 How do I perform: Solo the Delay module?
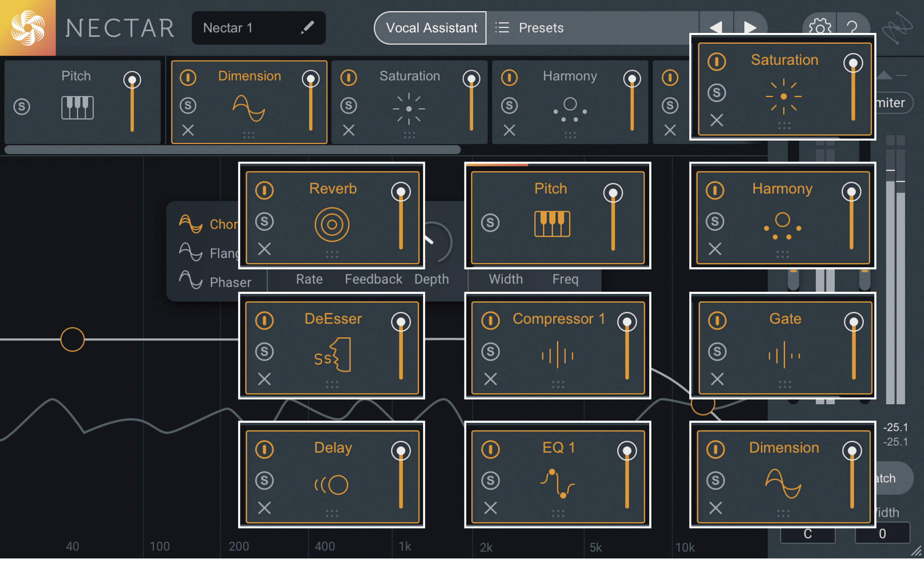(264, 481)
